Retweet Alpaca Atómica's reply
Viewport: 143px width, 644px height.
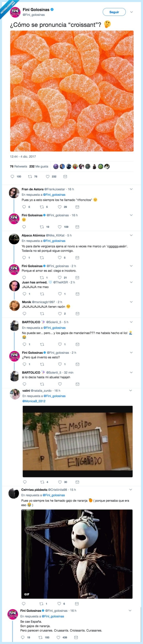tap(42, 258)
